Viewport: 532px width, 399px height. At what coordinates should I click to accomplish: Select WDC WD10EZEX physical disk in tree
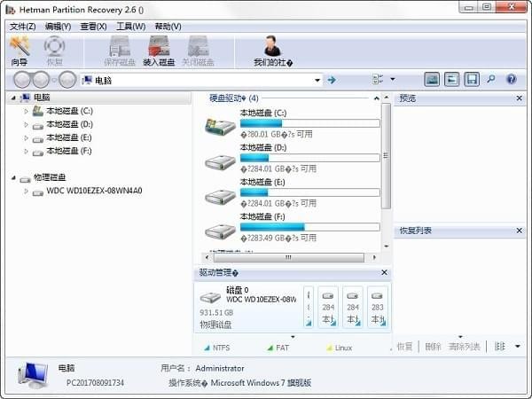click(93, 191)
